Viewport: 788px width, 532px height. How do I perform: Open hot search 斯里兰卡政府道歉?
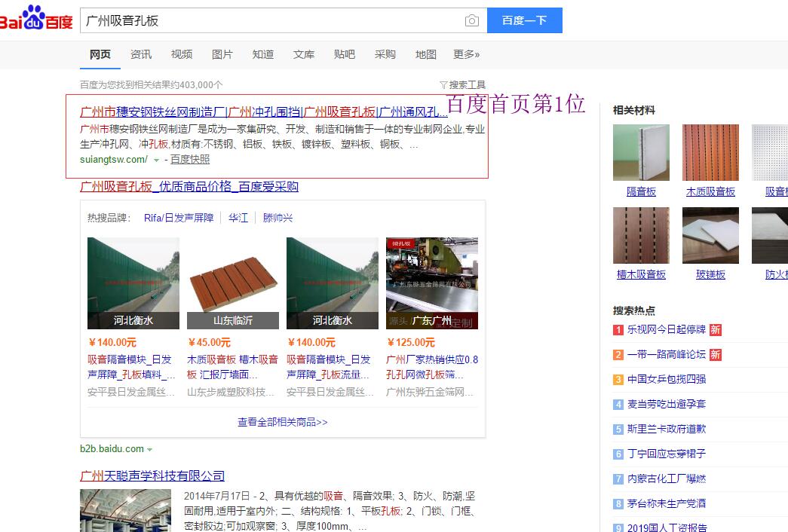point(667,429)
